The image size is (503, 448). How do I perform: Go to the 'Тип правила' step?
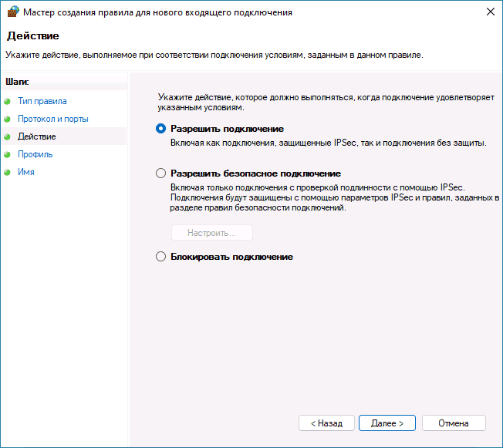[x=42, y=101]
